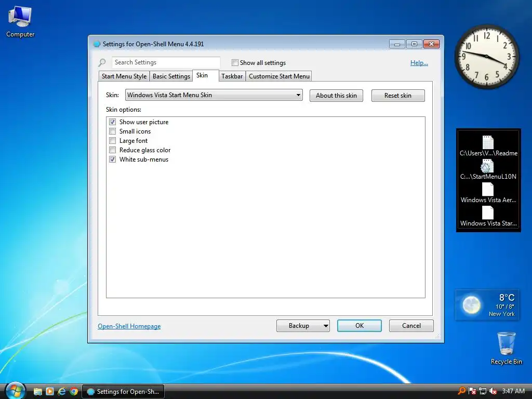532x399 pixels.
Task: Confirm settings with OK
Action: click(x=360, y=326)
